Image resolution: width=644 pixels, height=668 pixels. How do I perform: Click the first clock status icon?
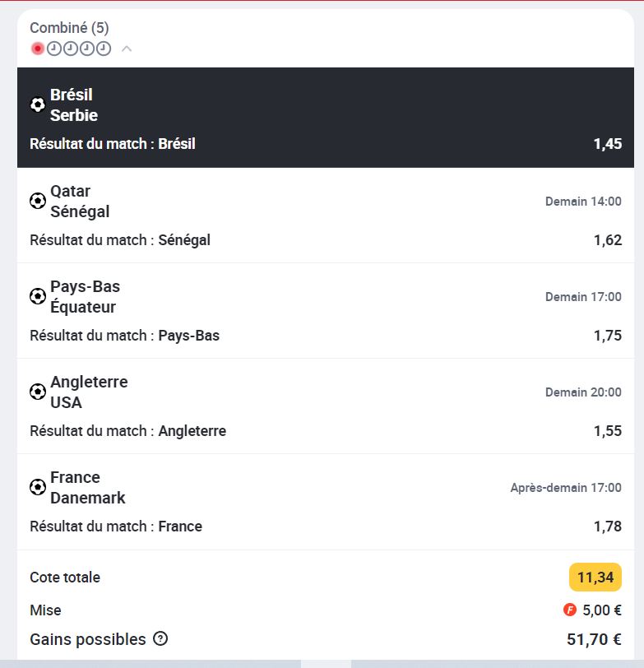pos(54,49)
